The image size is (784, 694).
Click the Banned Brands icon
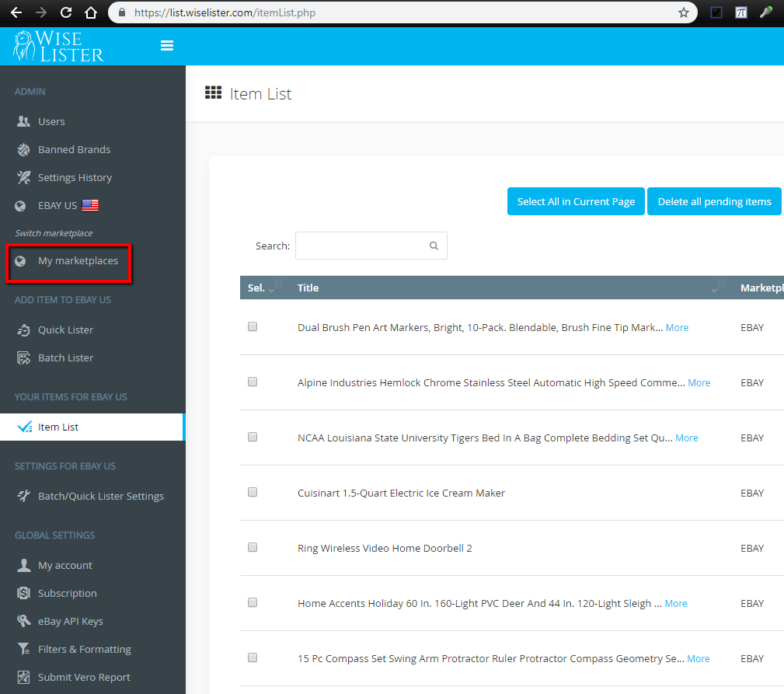click(23, 149)
